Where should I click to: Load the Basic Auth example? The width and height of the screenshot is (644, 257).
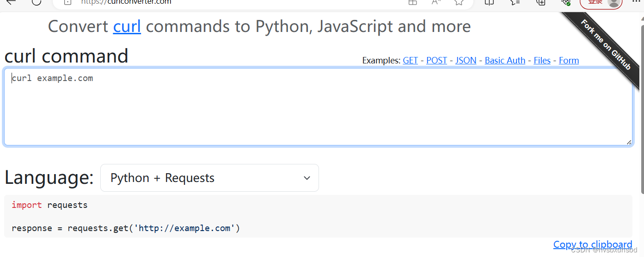pos(505,61)
